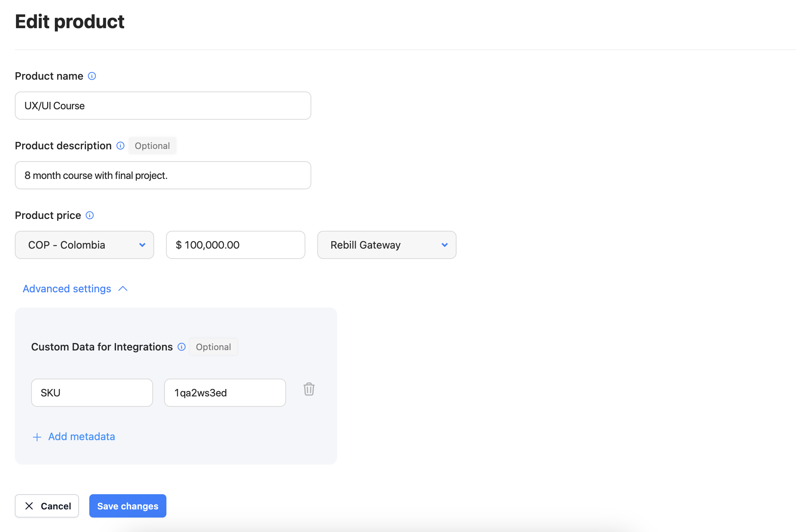Click the X icon inside the Cancel button

(29, 506)
